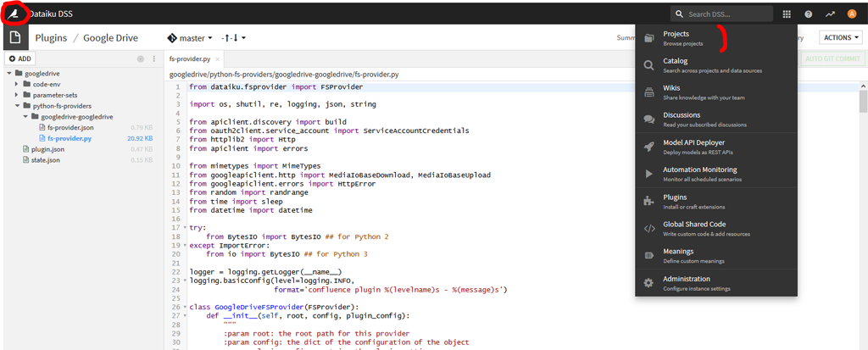Viewport: 868px width, 350px height.
Task: Click the Administration gear icon
Action: coord(649,283)
